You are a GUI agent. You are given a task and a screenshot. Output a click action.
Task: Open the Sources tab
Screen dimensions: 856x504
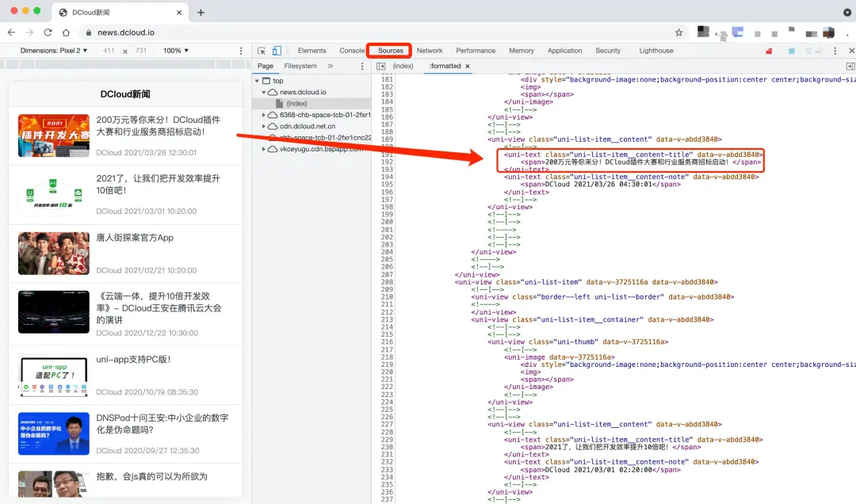pyautogui.click(x=390, y=51)
